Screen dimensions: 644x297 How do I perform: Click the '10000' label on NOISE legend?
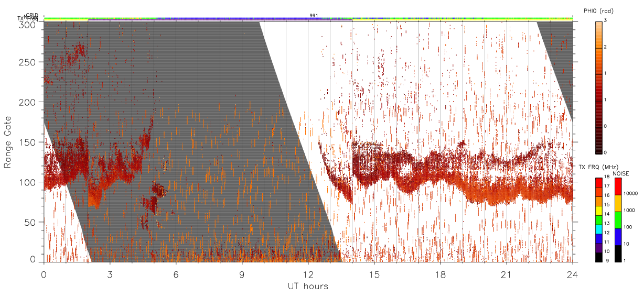coord(630,193)
